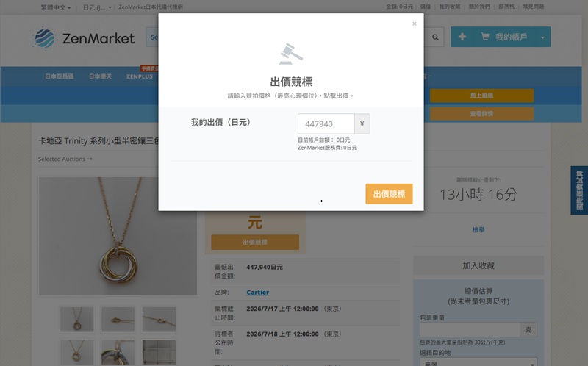Click the Cartier brand link
Image resolution: width=588 pixels, height=366 pixels.
tap(258, 292)
